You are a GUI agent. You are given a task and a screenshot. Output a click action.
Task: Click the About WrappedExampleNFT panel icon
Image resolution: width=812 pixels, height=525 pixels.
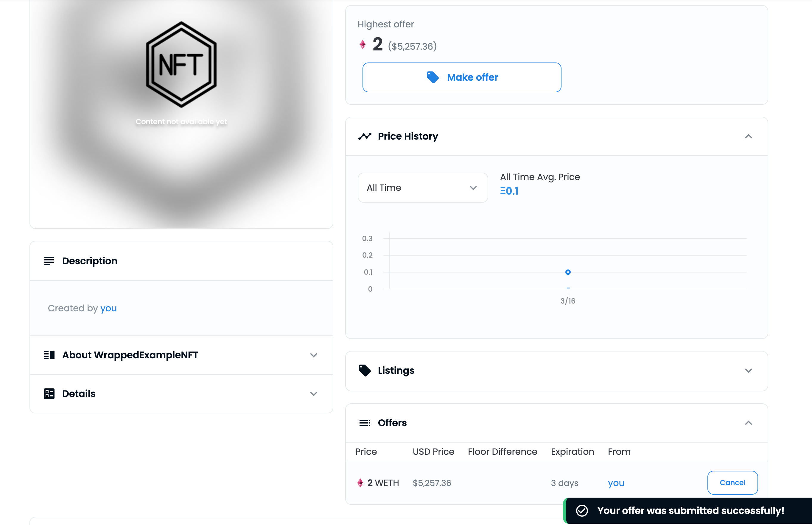point(49,355)
